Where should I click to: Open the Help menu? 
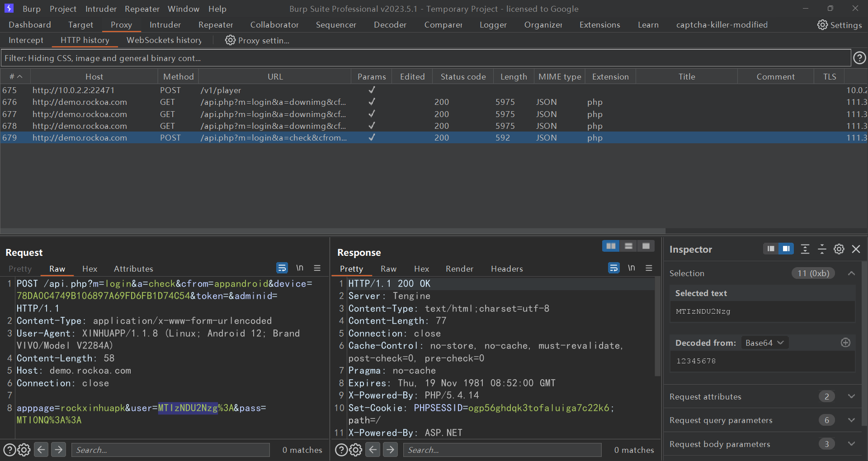[217, 9]
